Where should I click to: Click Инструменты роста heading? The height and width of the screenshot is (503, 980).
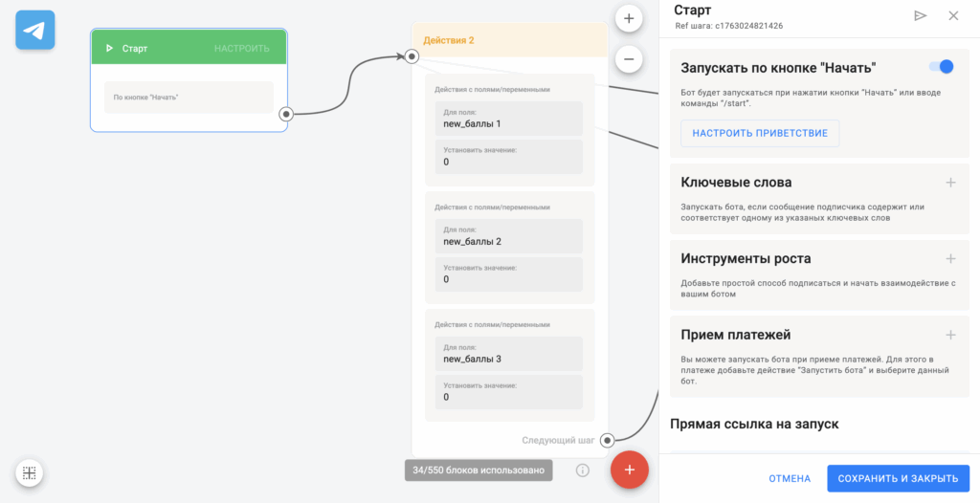[746, 259]
